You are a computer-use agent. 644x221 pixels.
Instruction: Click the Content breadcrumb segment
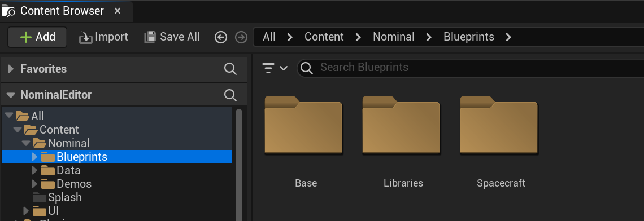(x=324, y=37)
